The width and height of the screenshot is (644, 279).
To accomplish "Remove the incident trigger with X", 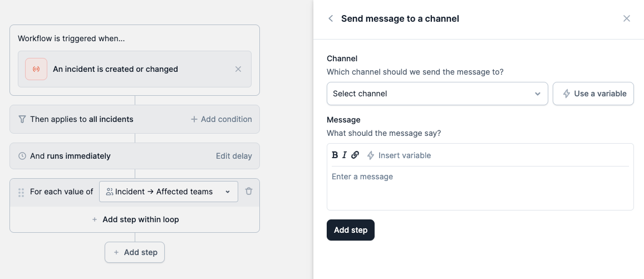I will click(238, 69).
